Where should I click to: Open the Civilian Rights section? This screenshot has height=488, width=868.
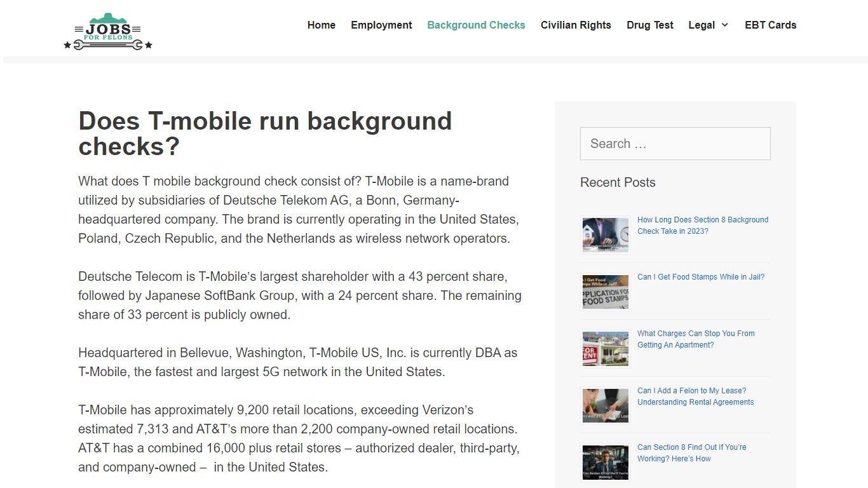point(576,25)
